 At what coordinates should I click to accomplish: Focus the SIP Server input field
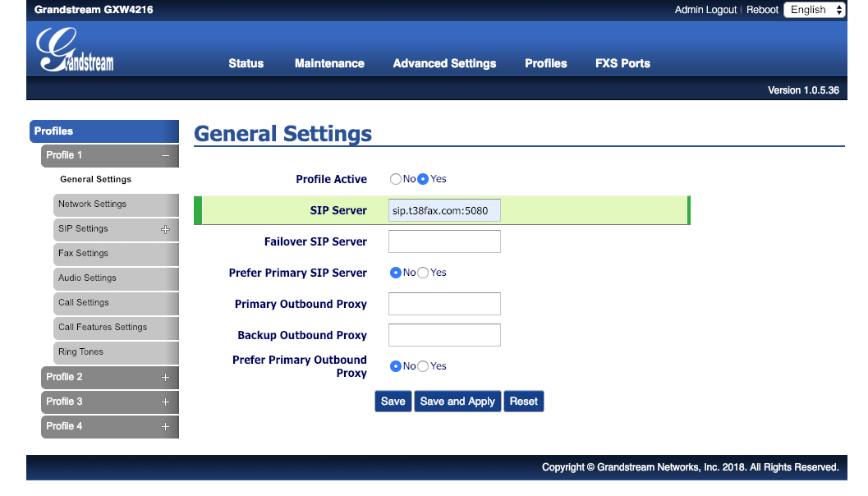point(444,210)
